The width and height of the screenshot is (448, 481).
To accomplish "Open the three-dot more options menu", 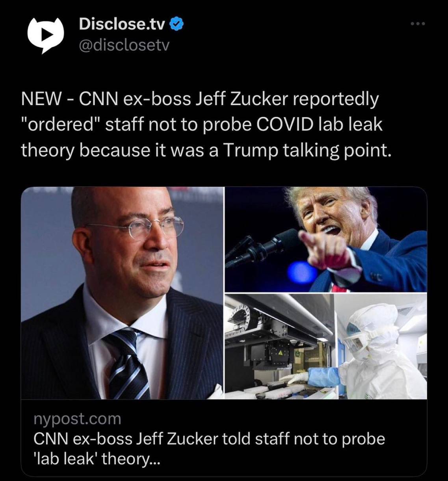I will pos(418,24).
